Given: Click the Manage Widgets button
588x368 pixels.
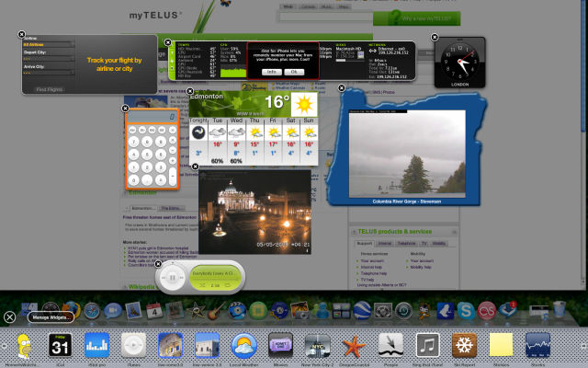Looking at the screenshot, I should pyautogui.click(x=51, y=317).
